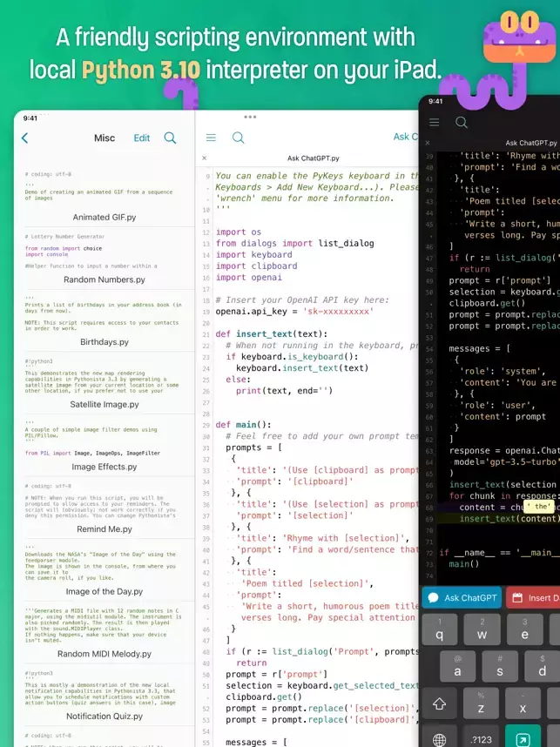Tap the Ask ChatGPT keyboard shortcut button

pos(462,598)
